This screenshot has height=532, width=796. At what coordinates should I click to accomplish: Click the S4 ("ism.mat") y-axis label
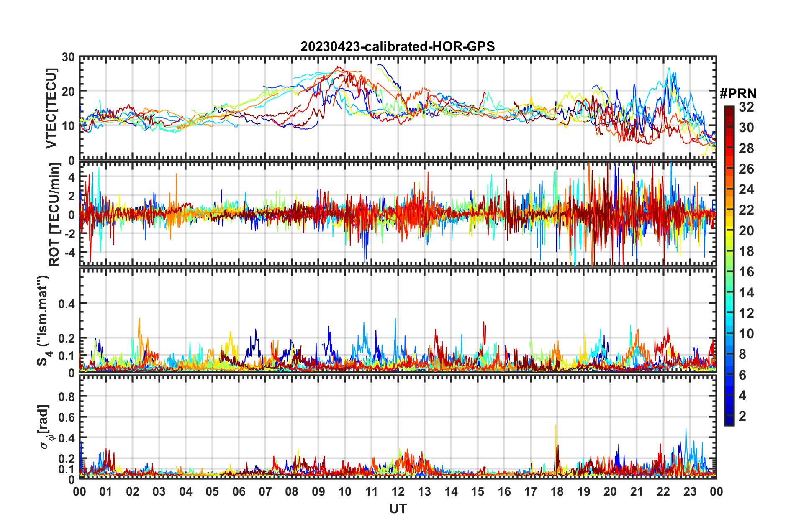(x=44, y=320)
